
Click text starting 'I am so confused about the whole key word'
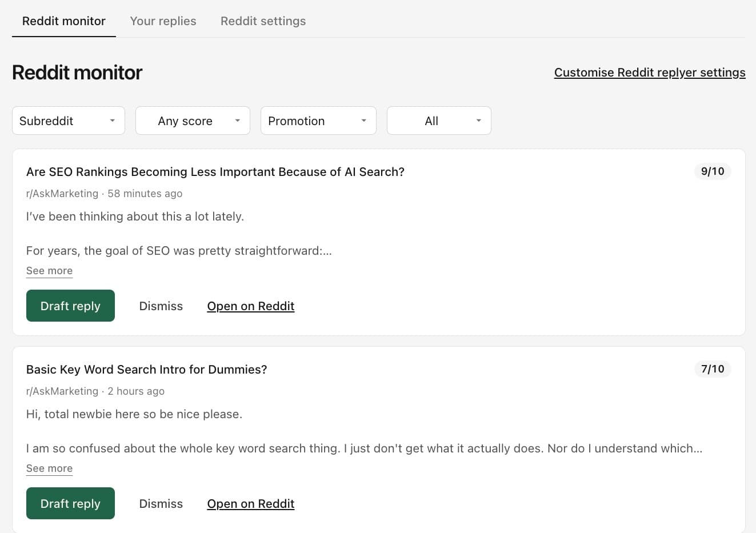click(x=364, y=448)
